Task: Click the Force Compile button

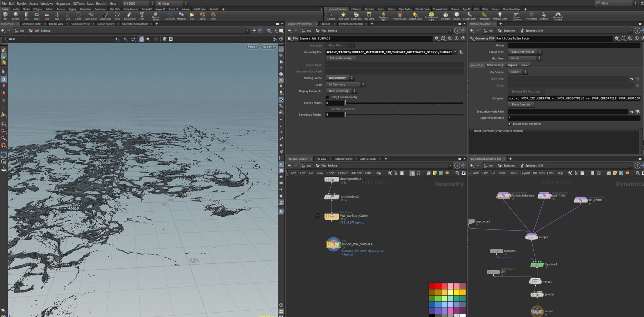Action: tap(521, 104)
